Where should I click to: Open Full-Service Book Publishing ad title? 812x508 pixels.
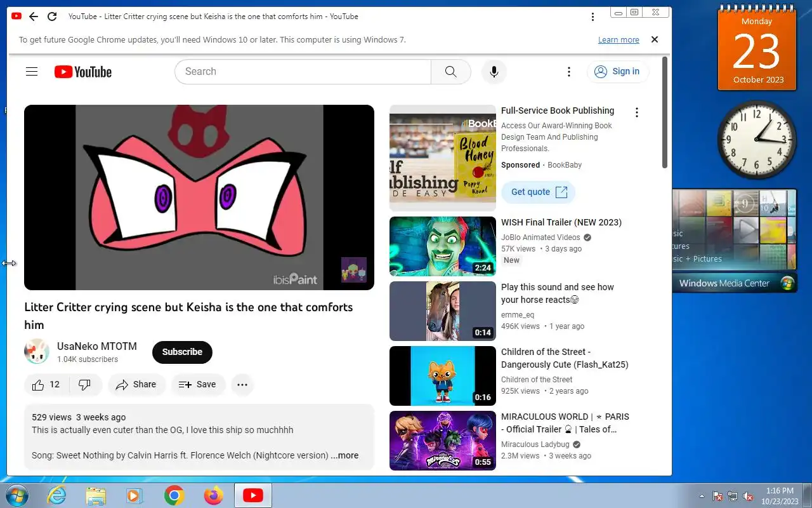pyautogui.click(x=558, y=110)
